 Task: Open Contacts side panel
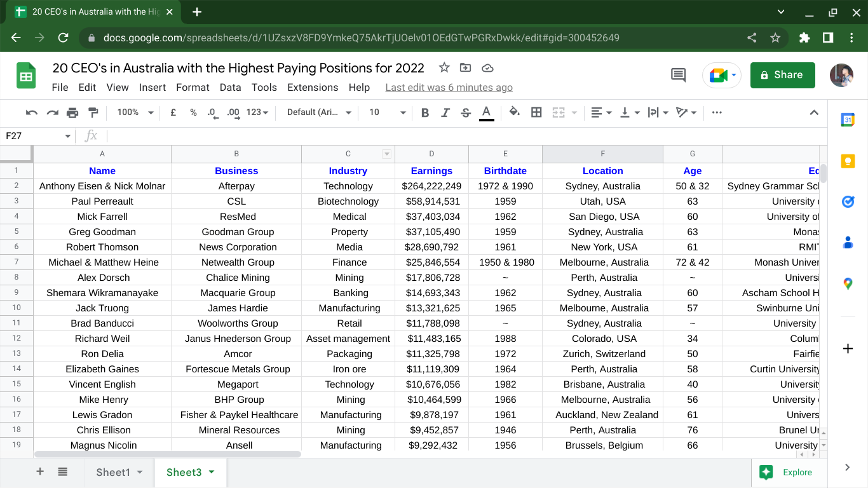coord(848,243)
